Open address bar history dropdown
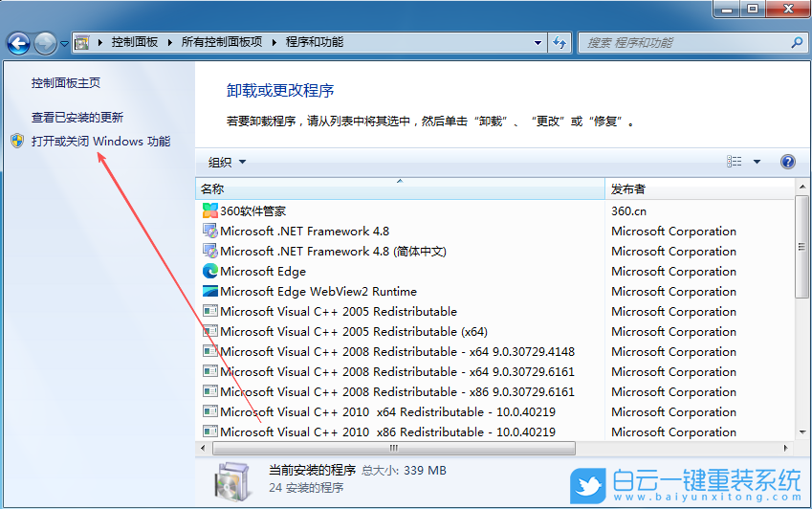 coord(538,43)
